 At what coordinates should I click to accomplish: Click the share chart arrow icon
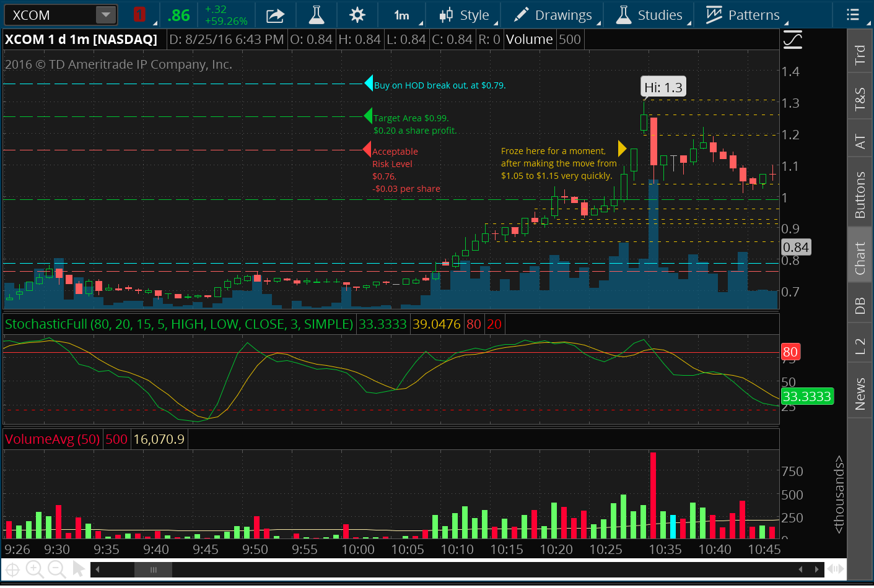click(275, 15)
